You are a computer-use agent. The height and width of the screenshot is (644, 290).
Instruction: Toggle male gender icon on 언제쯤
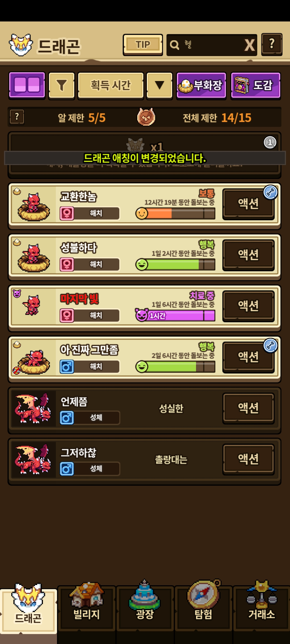67,418
